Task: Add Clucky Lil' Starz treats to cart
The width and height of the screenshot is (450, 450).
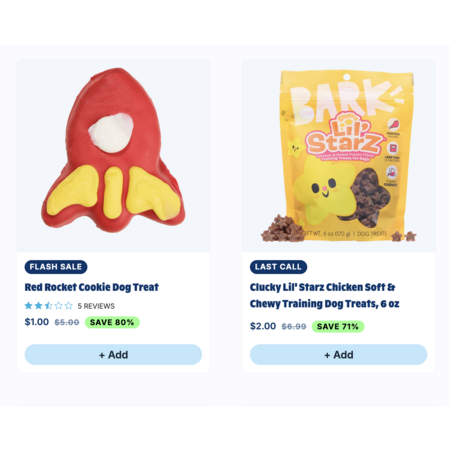Action: click(339, 354)
